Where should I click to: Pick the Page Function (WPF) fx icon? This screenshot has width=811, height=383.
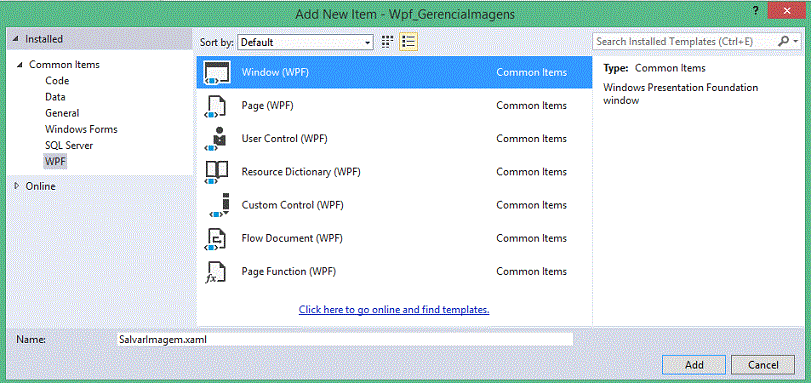tap(216, 272)
